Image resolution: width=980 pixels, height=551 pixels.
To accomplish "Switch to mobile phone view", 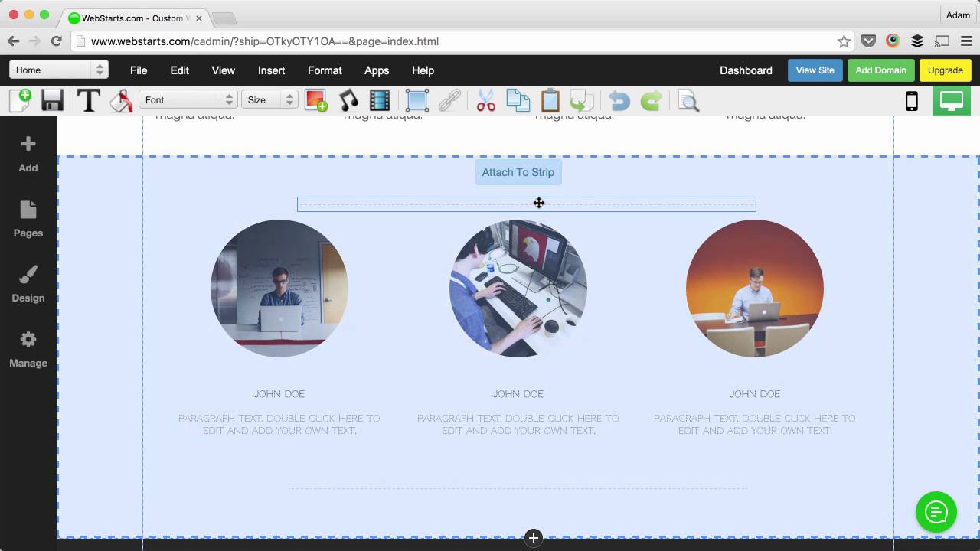I will click(912, 101).
